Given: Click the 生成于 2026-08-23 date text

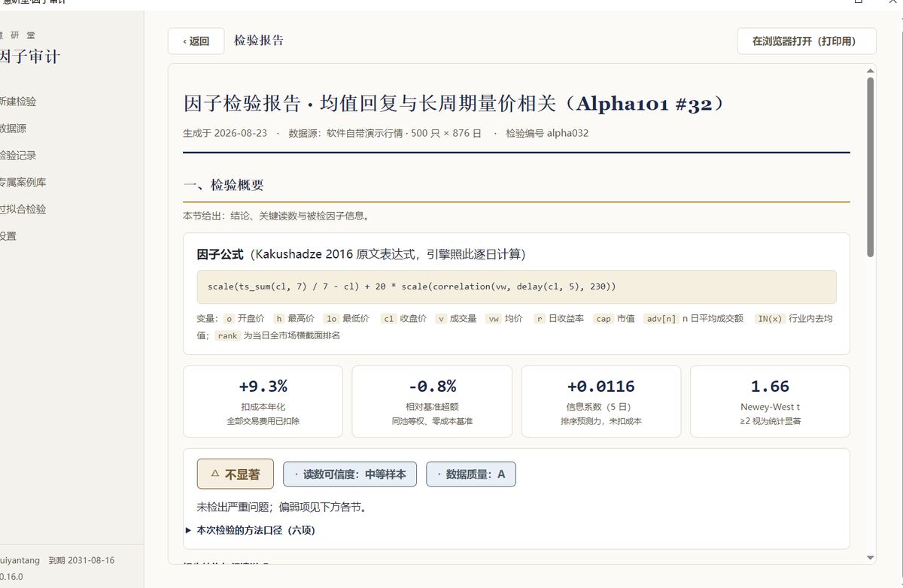Looking at the screenshot, I should tap(225, 133).
